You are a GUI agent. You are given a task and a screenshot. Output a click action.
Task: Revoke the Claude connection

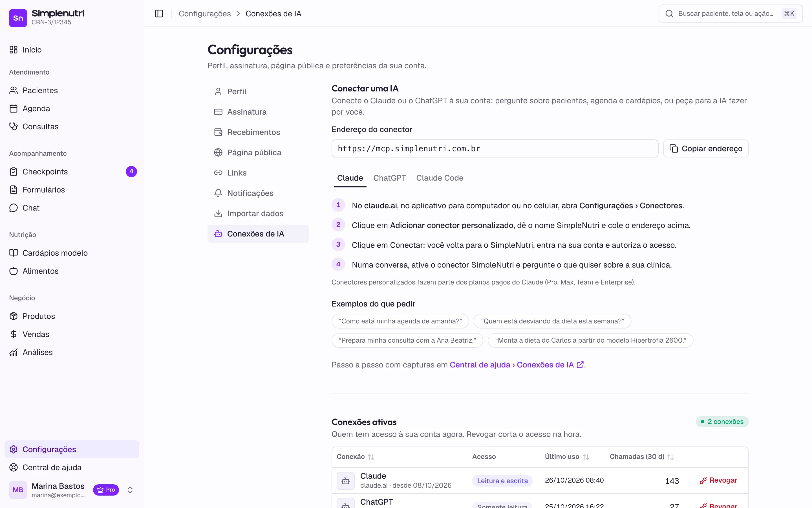tap(718, 480)
